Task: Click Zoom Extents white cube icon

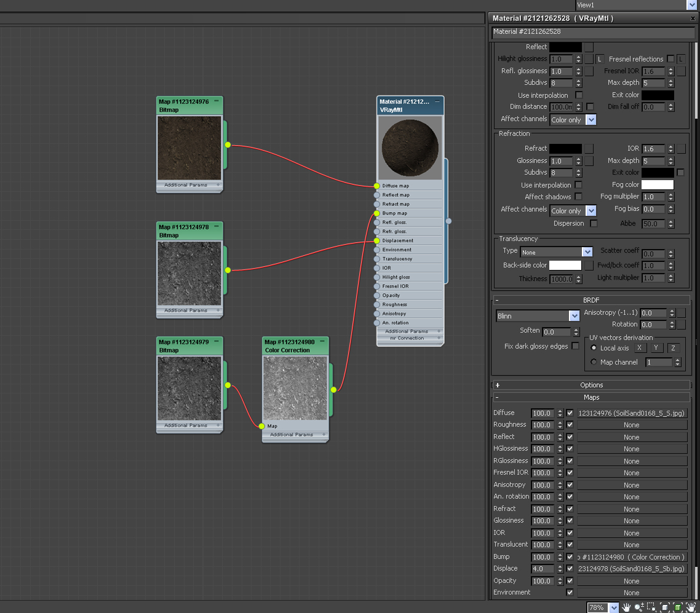Action: click(x=665, y=607)
